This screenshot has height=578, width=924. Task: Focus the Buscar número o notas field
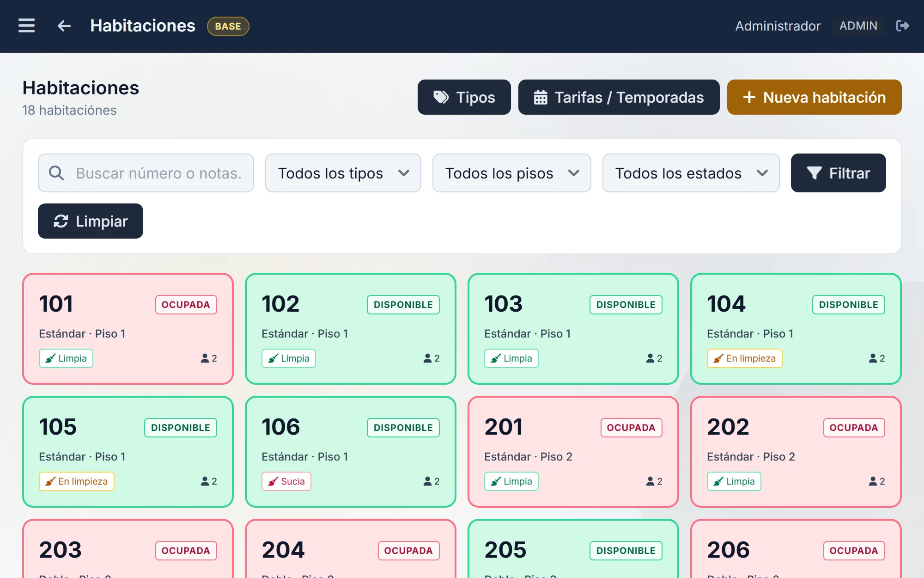click(x=146, y=173)
